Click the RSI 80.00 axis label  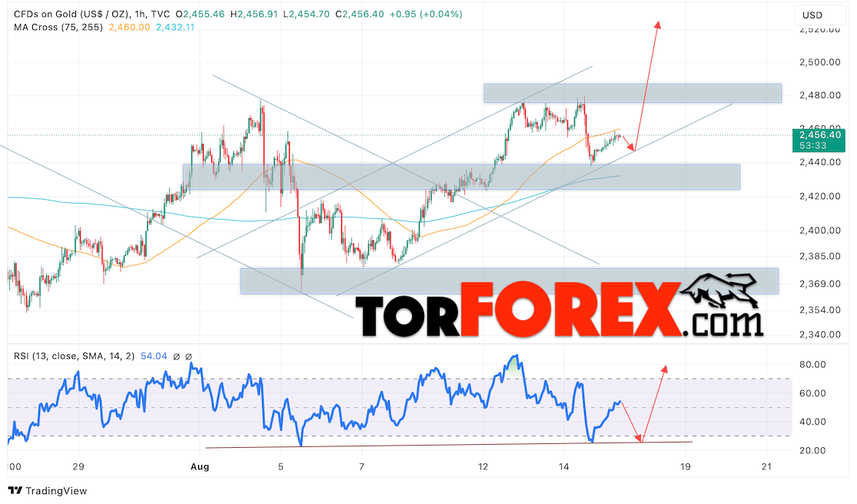click(812, 365)
